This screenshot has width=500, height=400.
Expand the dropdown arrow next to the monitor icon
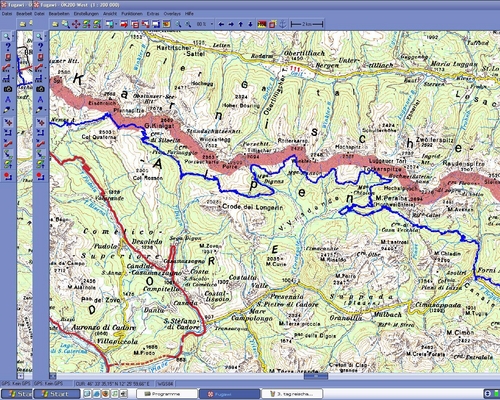115,24
